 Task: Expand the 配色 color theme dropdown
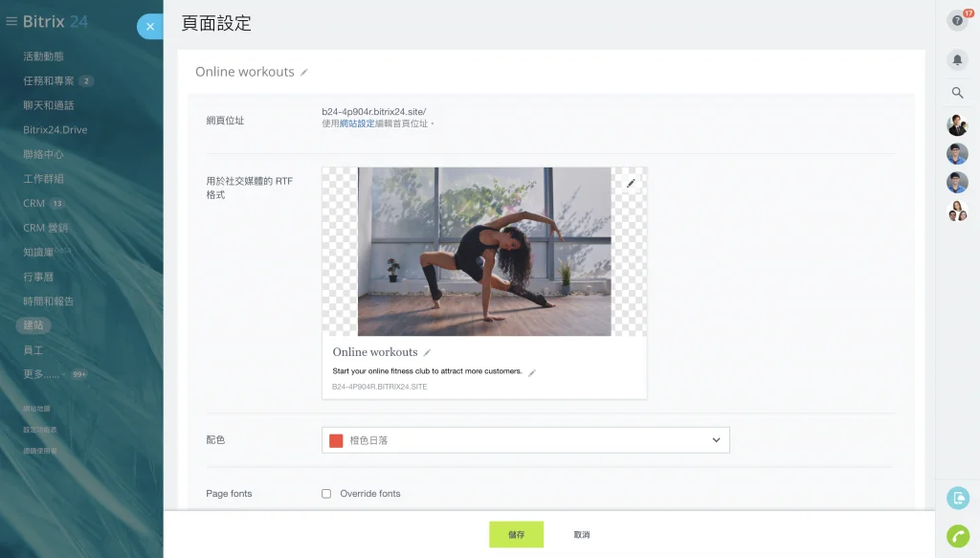click(716, 440)
